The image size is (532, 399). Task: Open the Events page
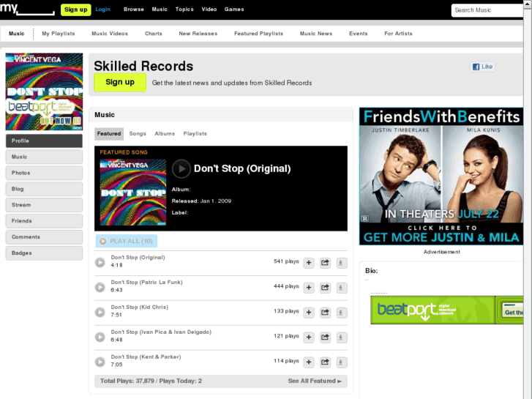(359, 34)
